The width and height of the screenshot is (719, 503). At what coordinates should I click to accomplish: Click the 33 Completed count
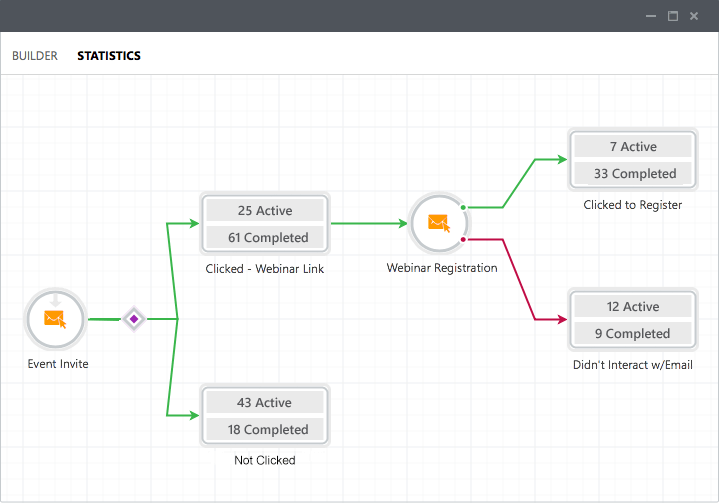tap(633, 174)
